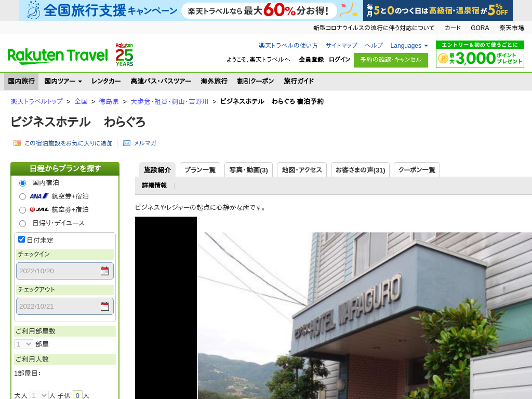
Task: Click the 3,000 point present banner
Action: (x=480, y=54)
